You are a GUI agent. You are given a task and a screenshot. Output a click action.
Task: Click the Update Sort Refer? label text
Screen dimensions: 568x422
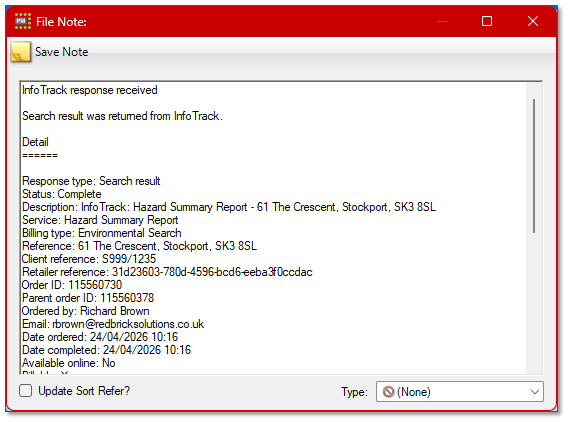tap(84, 391)
